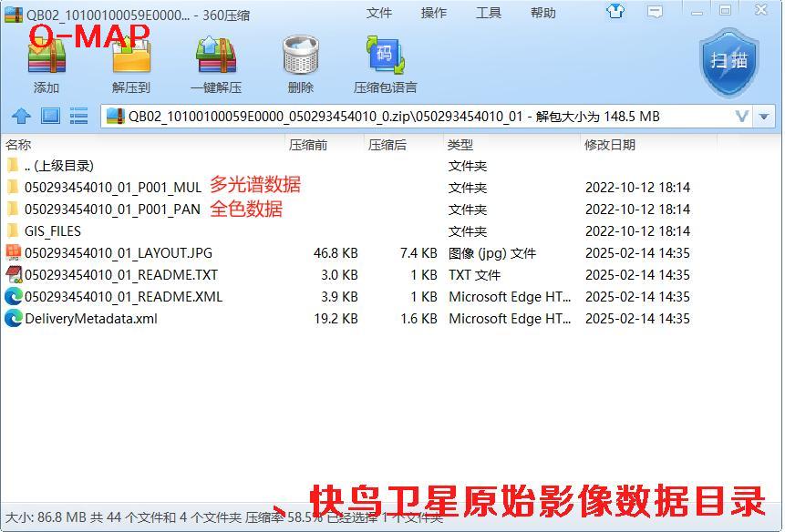Image resolution: width=785 pixels, height=532 pixels.
Task: Switch to thumbnail view mode icon
Action: point(50,117)
